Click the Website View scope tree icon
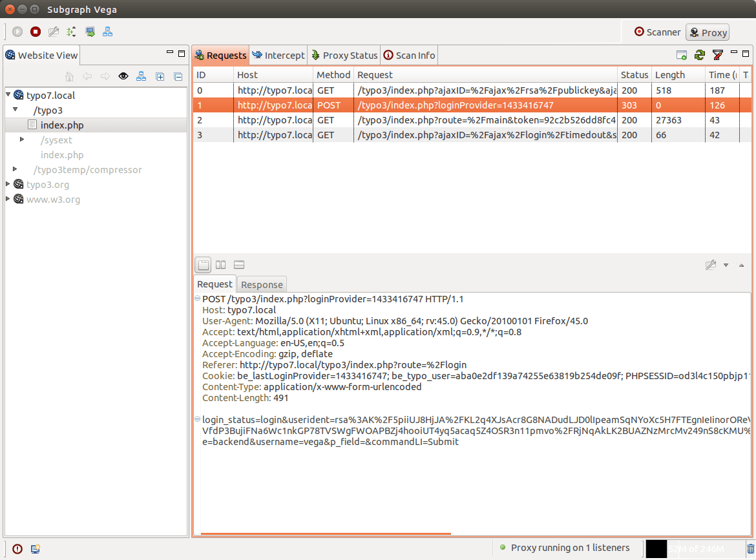Screen dimensions: 756x560 coord(142,76)
